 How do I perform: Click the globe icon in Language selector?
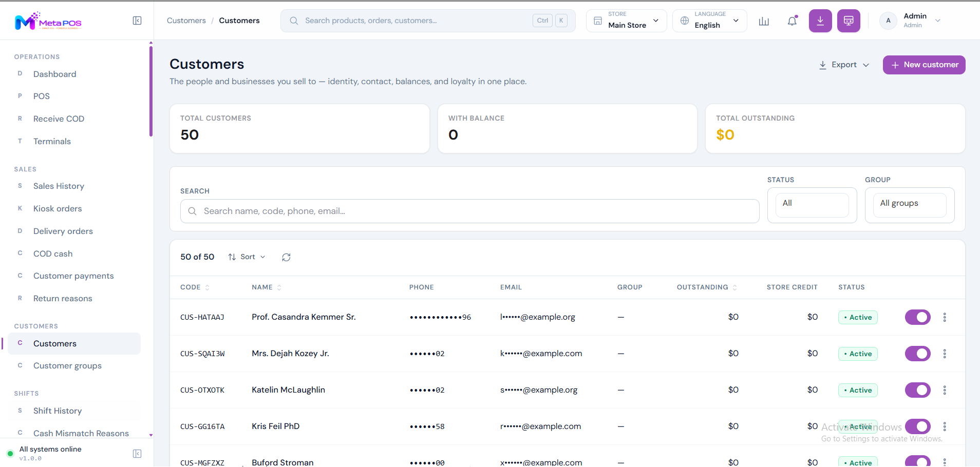click(685, 21)
